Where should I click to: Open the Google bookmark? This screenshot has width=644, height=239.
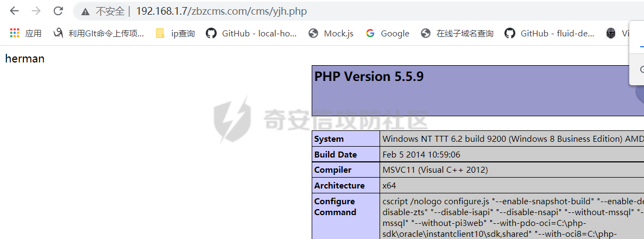pos(388,33)
